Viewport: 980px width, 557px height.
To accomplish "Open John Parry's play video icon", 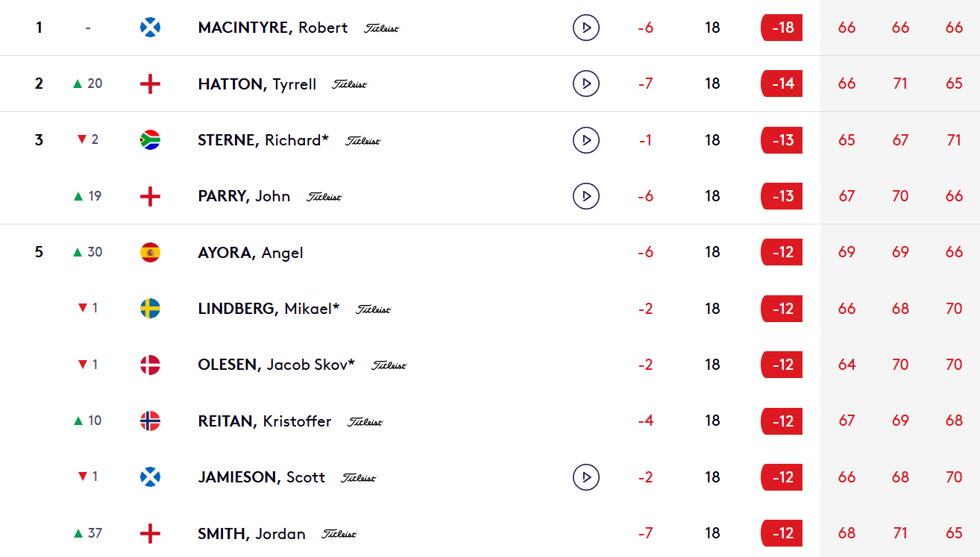I will coord(586,196).
